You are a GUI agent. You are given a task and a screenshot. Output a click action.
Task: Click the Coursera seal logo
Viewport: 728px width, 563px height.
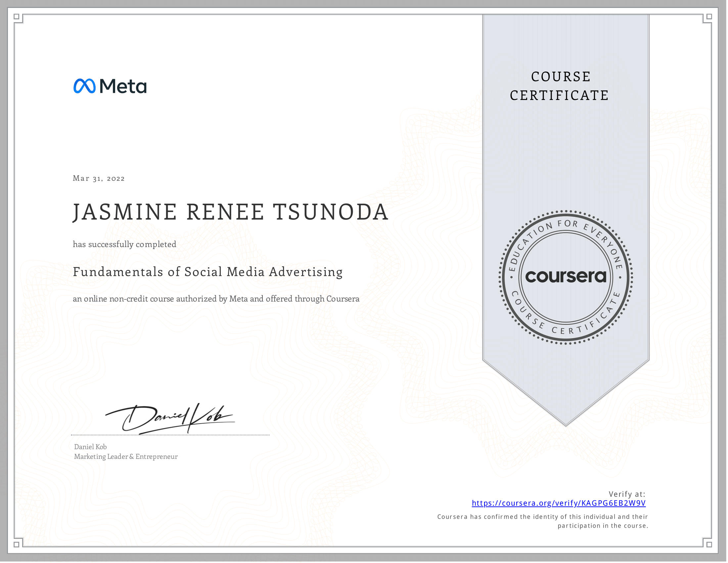pos(566,277)
